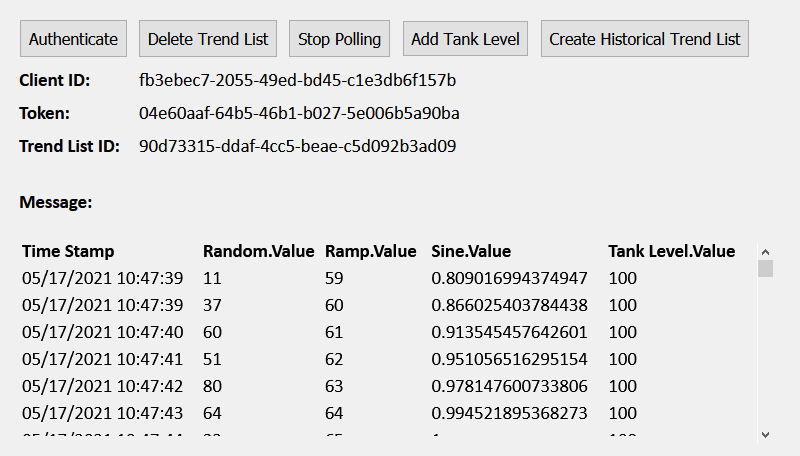The height and width of the screenshot is (456, 800).
Task: Click the Random.Value column header
Action: click(258, 251)
